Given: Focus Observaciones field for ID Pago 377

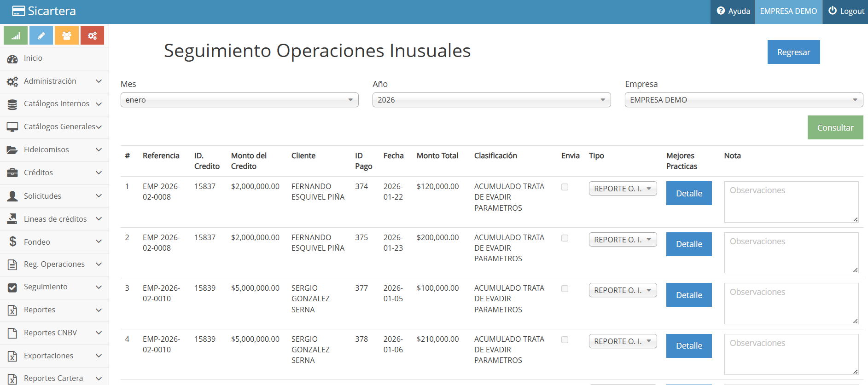Looking at the screenshot, I should coord(791,304).
